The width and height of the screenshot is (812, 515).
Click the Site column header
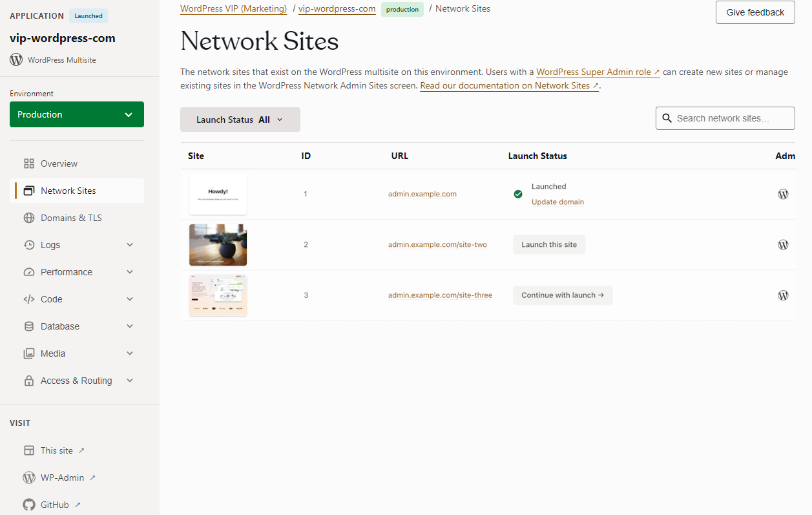(x=196, y=156)
